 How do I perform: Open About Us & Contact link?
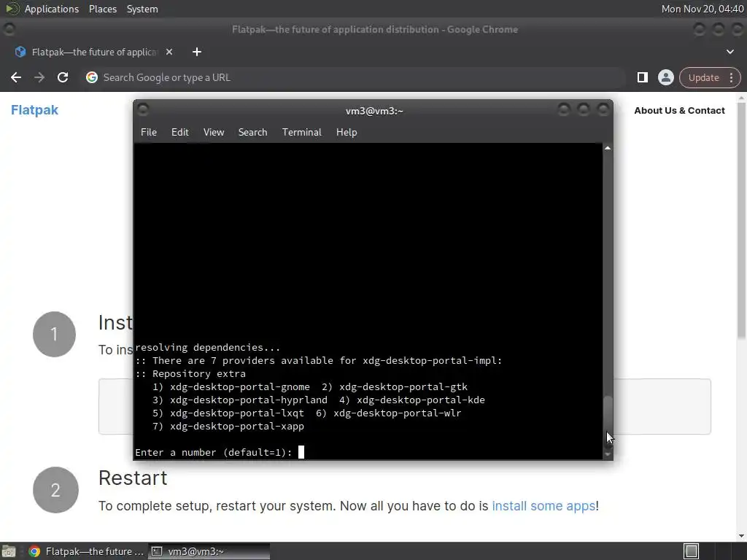(x=679, y=111)
